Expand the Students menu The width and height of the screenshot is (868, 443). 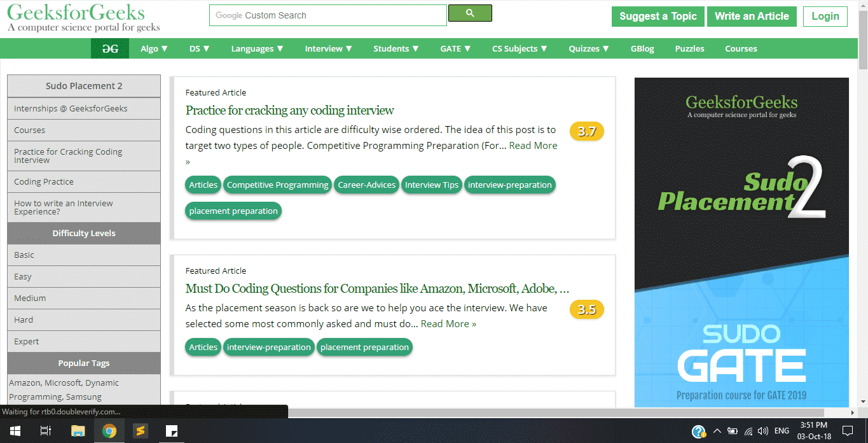[x=396, y=48]
